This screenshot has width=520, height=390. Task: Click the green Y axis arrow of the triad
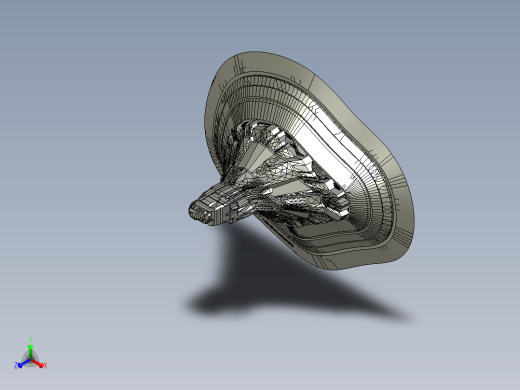(x=30, y=352)
